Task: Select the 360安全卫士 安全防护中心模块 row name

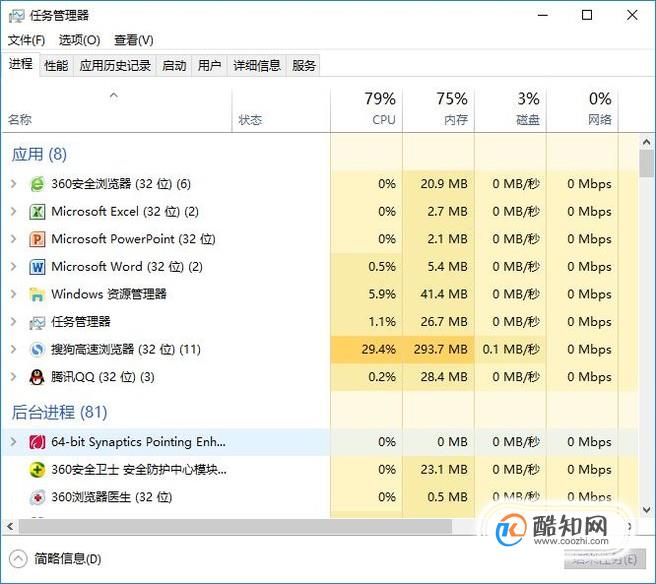Action: pos(139,469)
